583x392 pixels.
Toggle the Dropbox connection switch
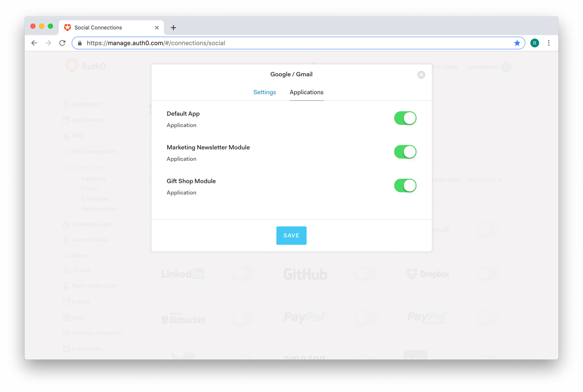[488, 274]
